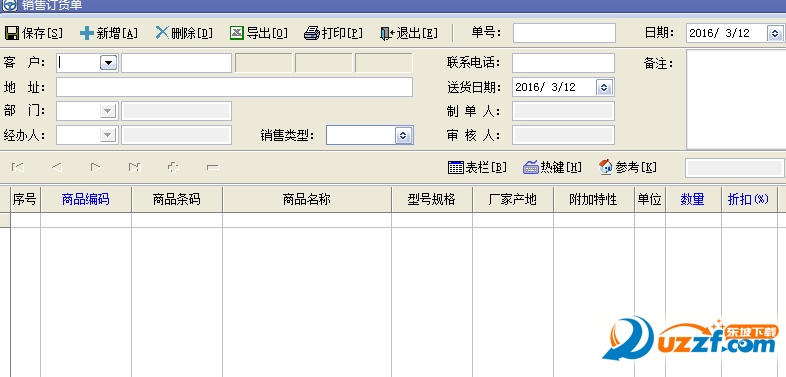The width and height of the screenshot is (786, 377).
Task: Expand the 销售类型 sales type dropdown
Action: (404, 135)
